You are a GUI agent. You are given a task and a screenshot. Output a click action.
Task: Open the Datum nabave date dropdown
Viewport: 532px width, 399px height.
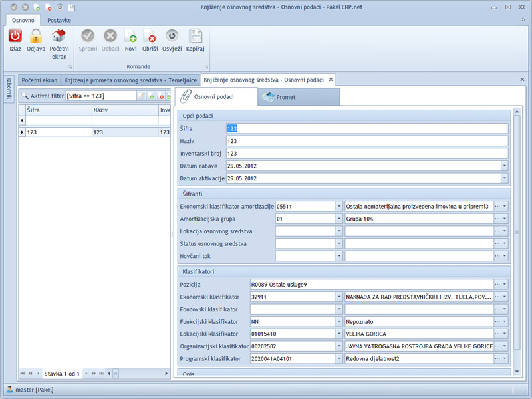point(504,166)
